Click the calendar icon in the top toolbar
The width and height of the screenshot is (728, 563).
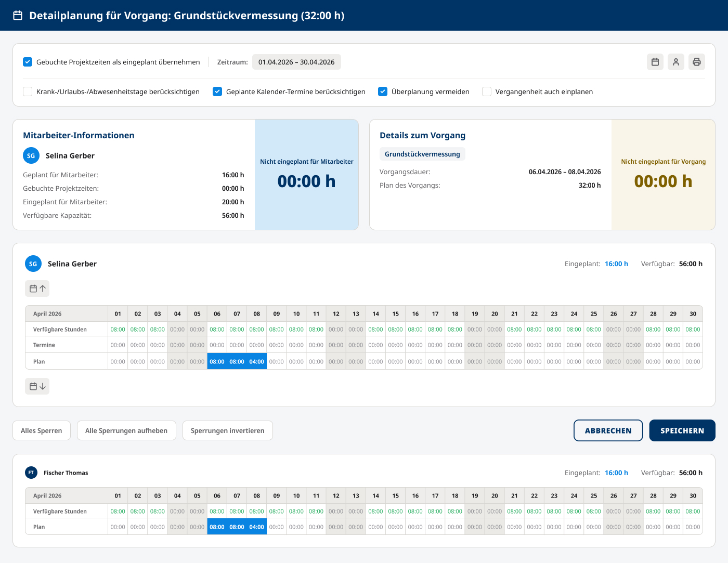click(x=655, y=62)
